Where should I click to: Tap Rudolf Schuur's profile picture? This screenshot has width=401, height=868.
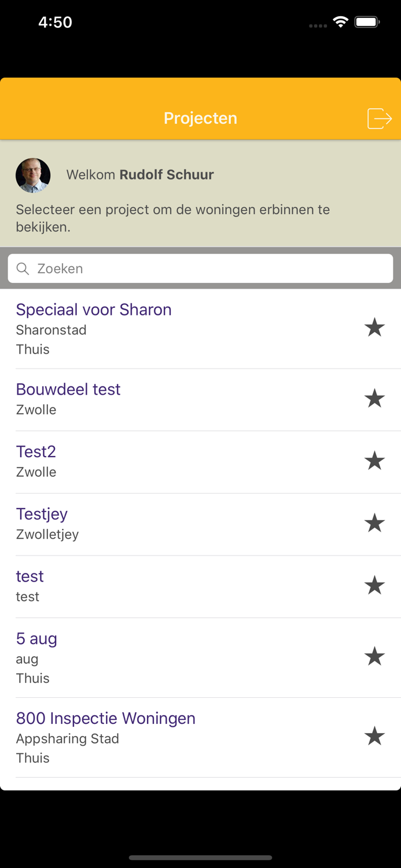32,175
